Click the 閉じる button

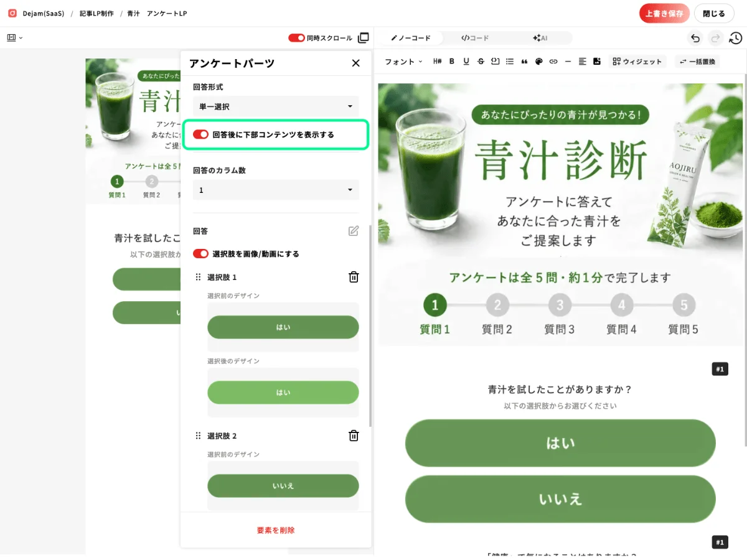pyautogui.click(x=714, y=13)
